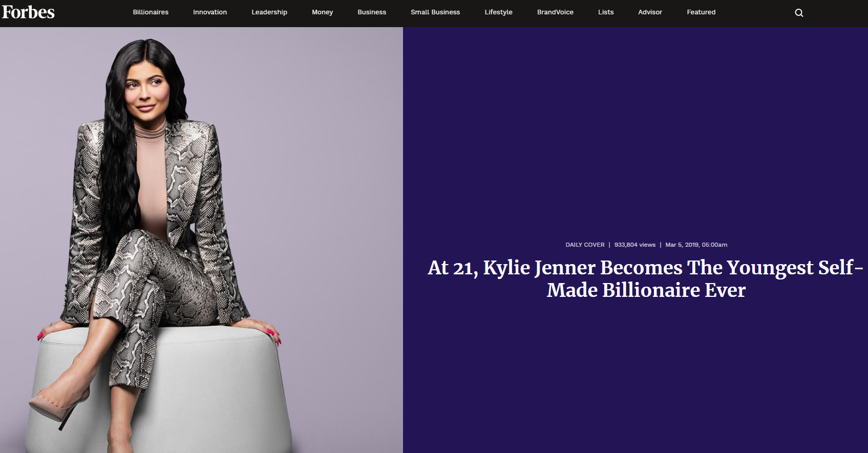Navigate to Small Business
Image resolution: width=868 pixels, height=453 pixels.
(435, 12)
